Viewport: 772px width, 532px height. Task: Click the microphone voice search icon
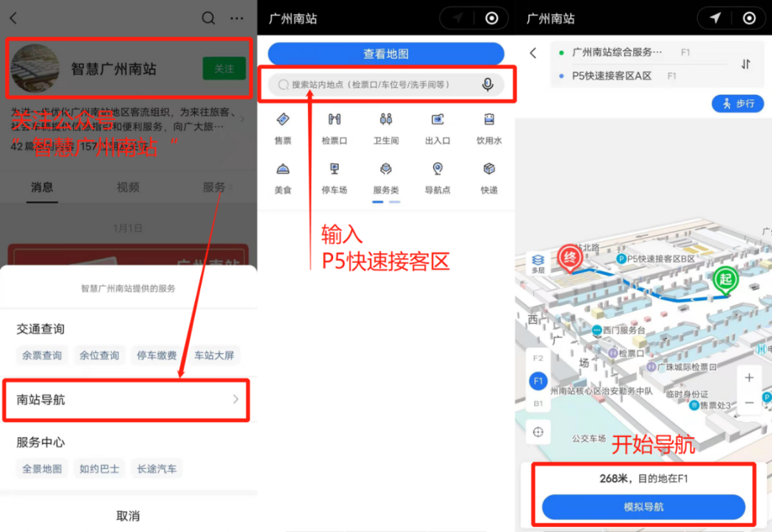click(488, 85)
